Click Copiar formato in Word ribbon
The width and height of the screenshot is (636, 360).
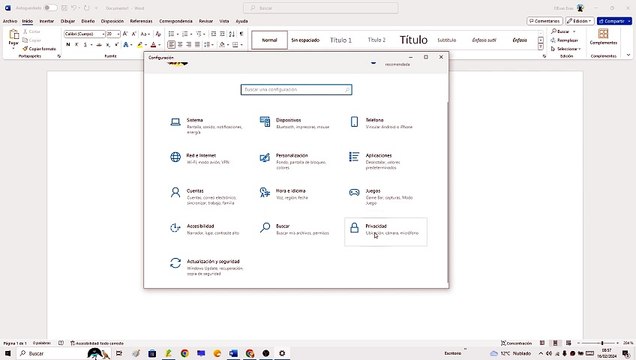click(x=39, y=49)
